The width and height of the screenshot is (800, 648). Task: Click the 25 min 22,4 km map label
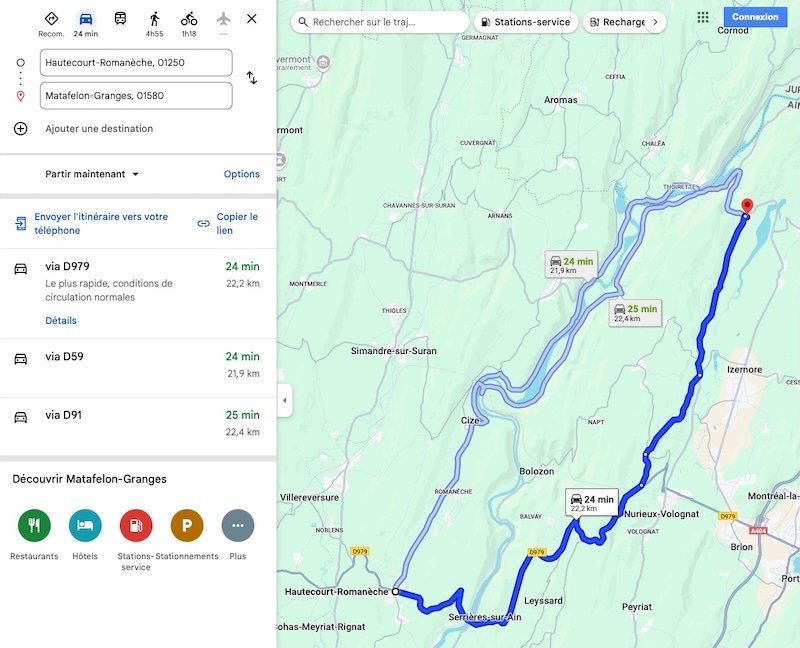pos(635,312)
